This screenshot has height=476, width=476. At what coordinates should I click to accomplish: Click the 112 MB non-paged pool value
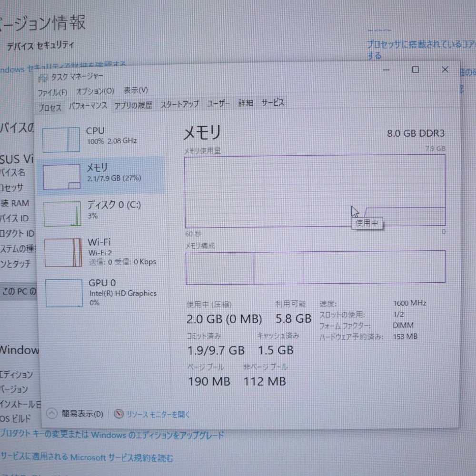tap(264, 381)
